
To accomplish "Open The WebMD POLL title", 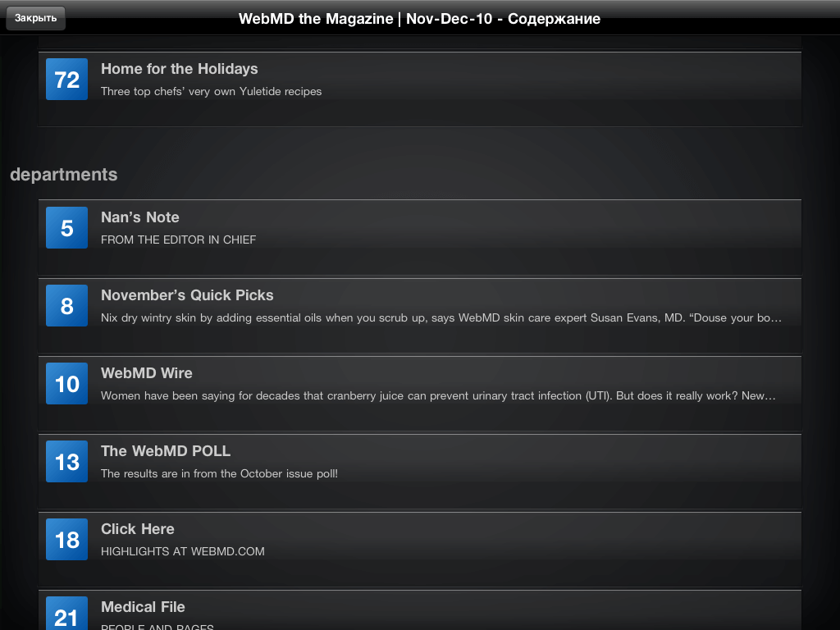I will [x=166, y=451].
